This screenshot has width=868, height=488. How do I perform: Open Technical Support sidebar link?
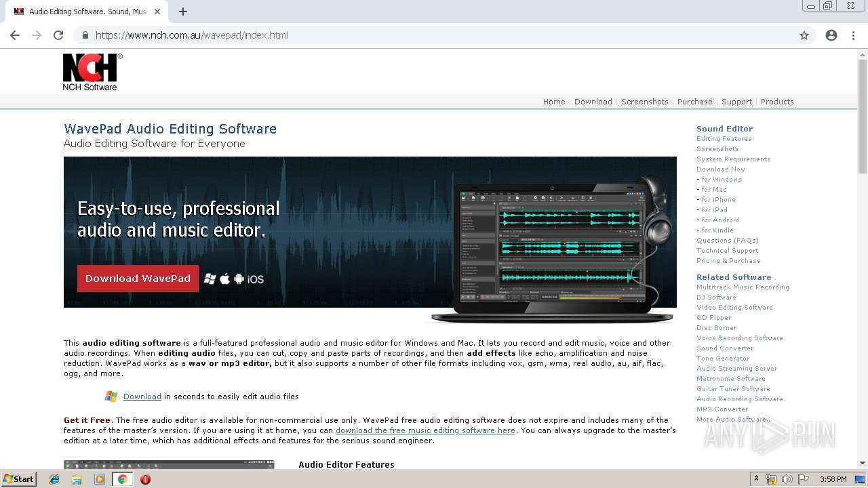coord(727,251)
